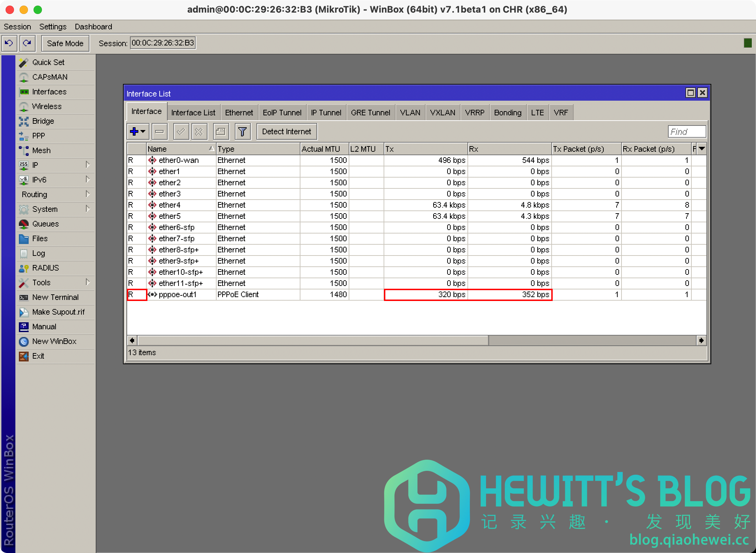The image size is (756, 553).
Task: Open Queues from the sidebar
Action: (45, 224)
